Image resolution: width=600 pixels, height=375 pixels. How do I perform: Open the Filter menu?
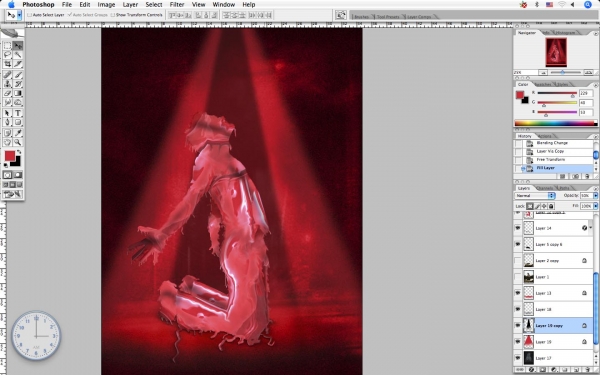[177, 5]
